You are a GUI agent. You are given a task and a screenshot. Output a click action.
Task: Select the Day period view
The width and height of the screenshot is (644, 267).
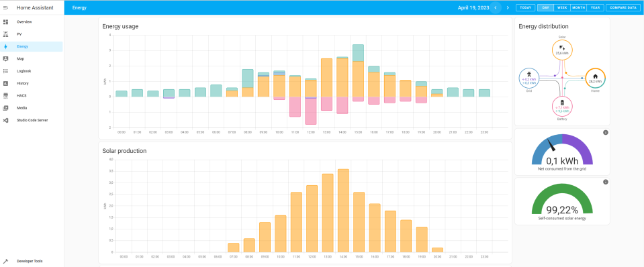tap(545, 8)
